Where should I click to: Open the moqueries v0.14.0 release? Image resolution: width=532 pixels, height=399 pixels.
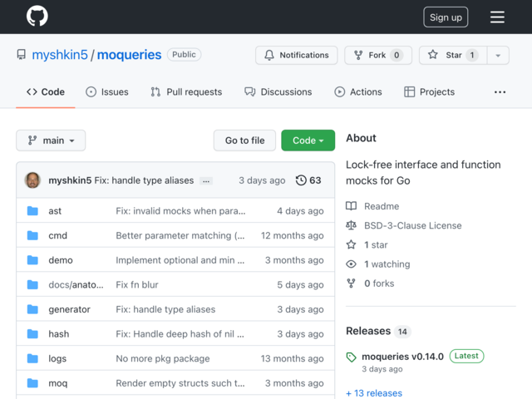(402, 357)
